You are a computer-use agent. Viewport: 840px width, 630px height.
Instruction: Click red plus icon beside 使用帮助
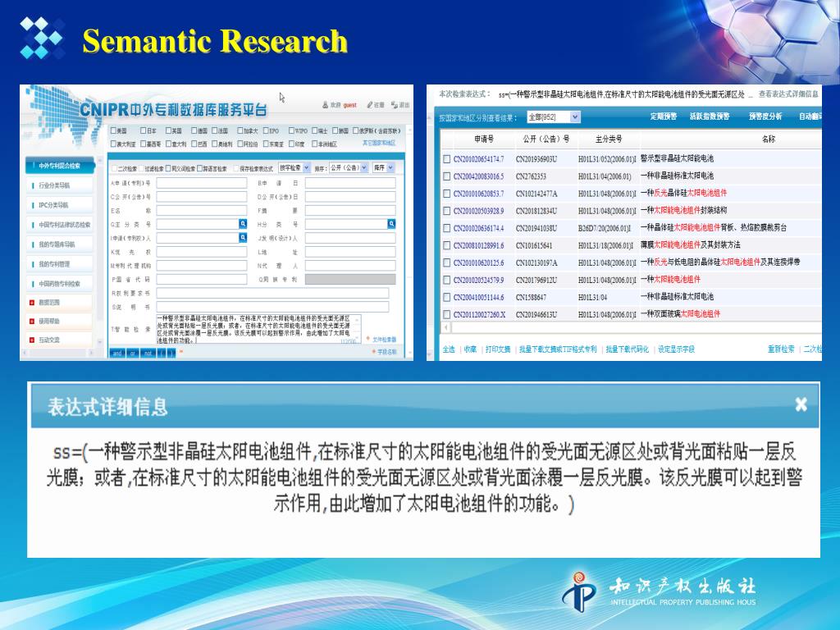[x=32, y=322]
